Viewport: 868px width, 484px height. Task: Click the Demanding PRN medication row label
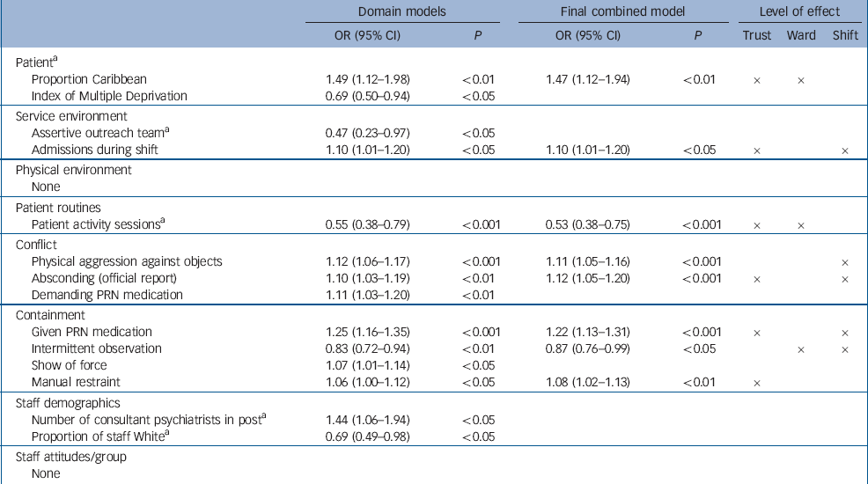tap(107, 295)
